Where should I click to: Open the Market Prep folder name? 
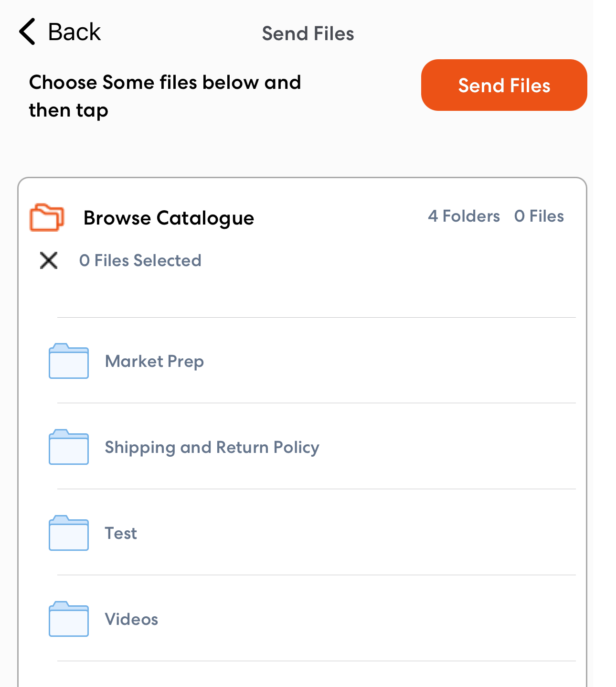(x=154, y=362)
